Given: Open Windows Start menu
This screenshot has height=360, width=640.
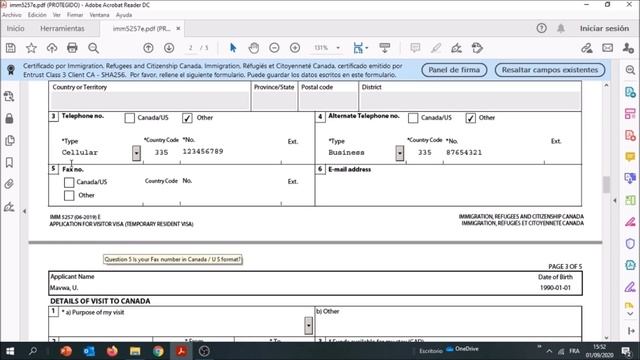Looking at the screenshot, I should coord(10,351).
